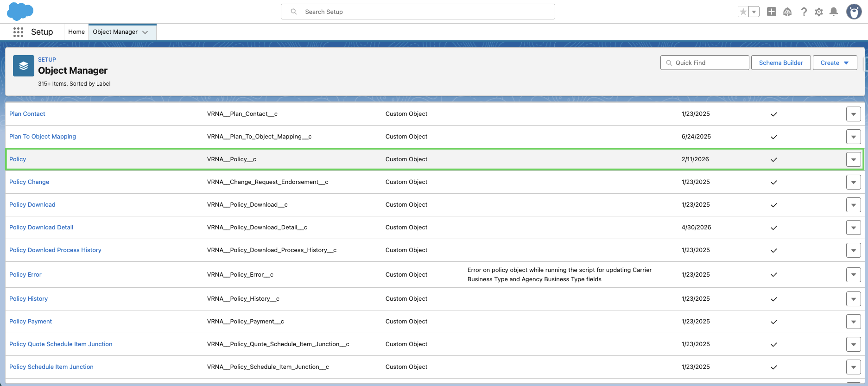Click the Policy Error description text
The width and height of the screenshot is (868, 386).
click(x=559, y=275)
